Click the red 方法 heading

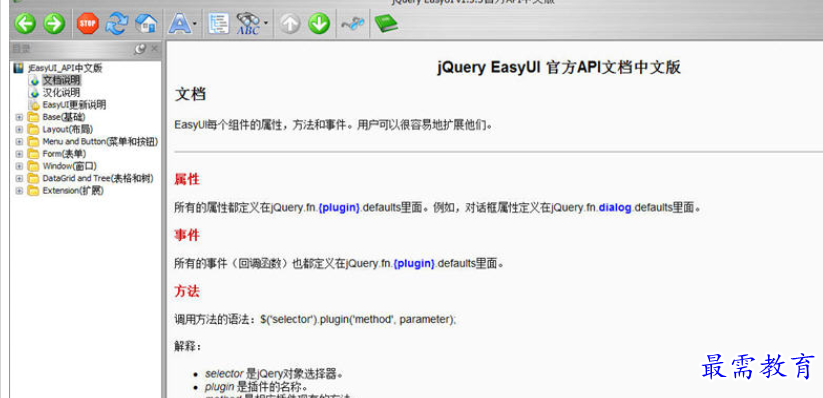pos(187,291)
